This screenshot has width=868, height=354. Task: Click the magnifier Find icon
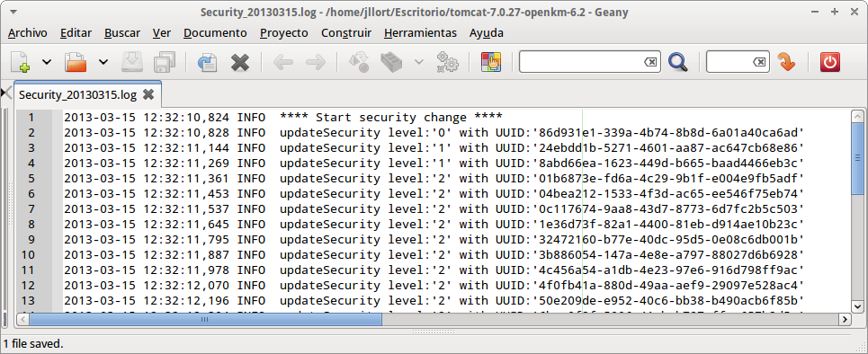[x=677, y=62]
